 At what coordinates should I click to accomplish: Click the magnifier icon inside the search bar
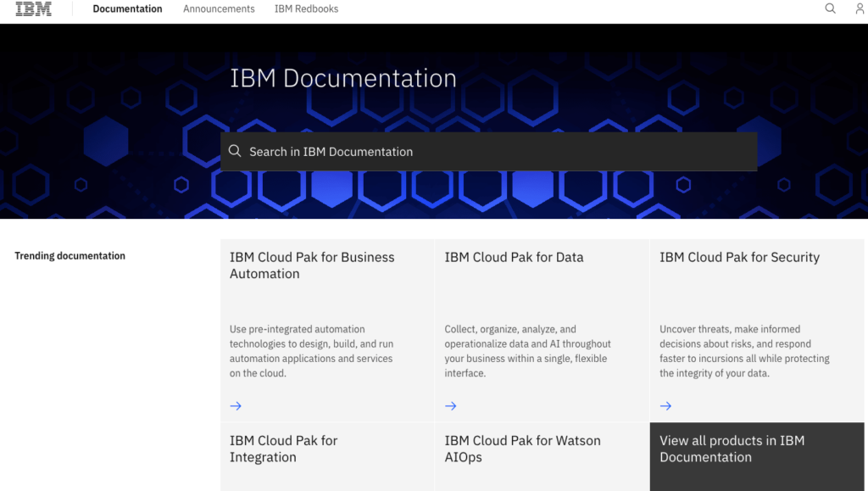(235, 151)
